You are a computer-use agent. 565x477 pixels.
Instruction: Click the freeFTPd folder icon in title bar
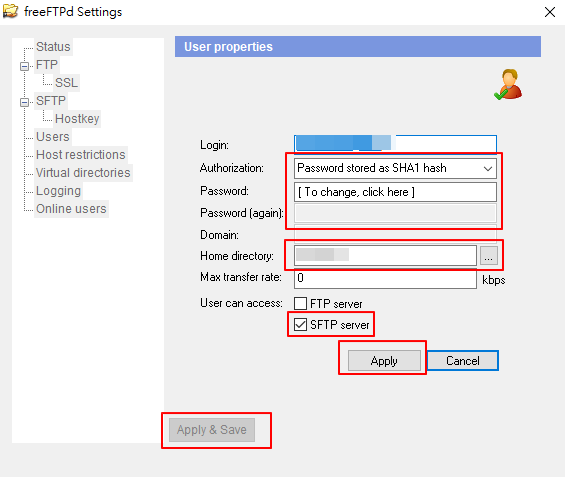tap(10, 11)
